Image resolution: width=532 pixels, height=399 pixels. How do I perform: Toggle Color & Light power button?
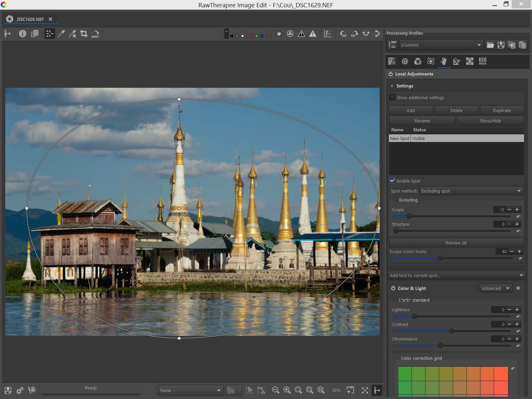coord(393,288)
